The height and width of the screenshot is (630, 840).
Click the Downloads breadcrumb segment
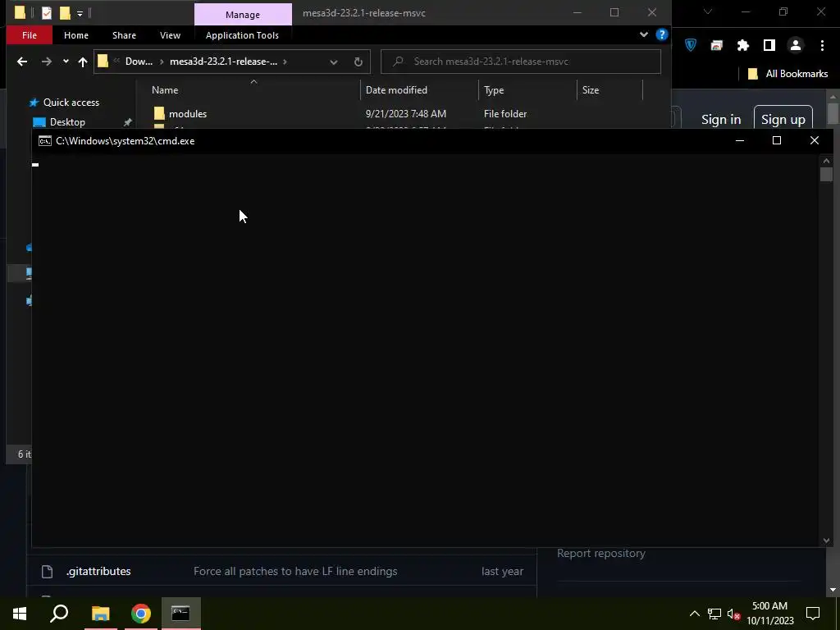(139, 62)
